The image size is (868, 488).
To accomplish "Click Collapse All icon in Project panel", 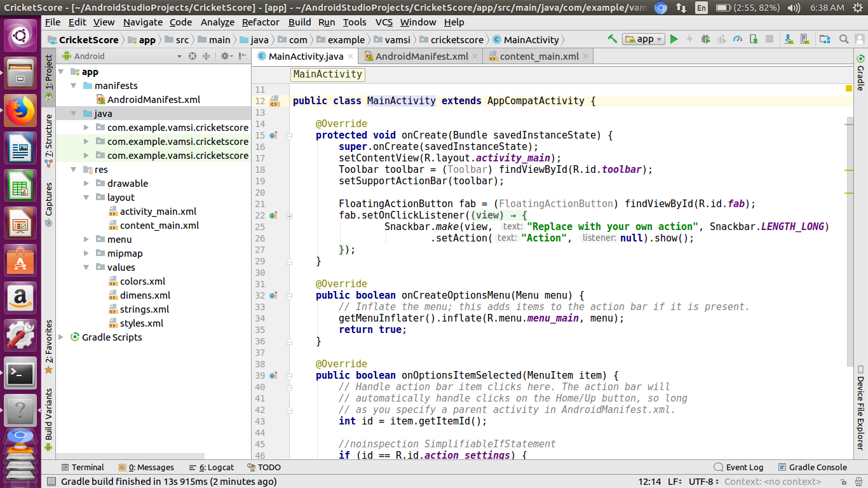I will (206, 56).
